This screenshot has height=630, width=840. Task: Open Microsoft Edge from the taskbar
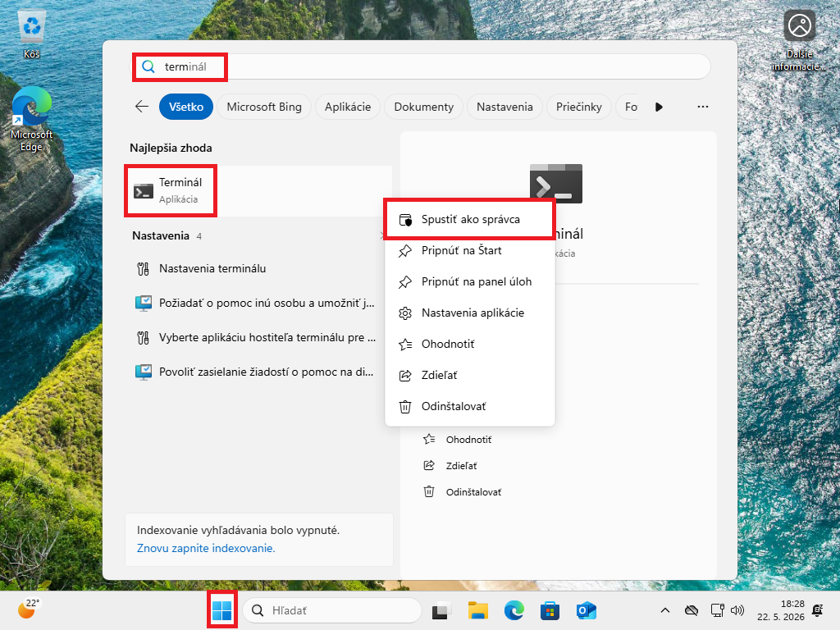coord(514,610)
